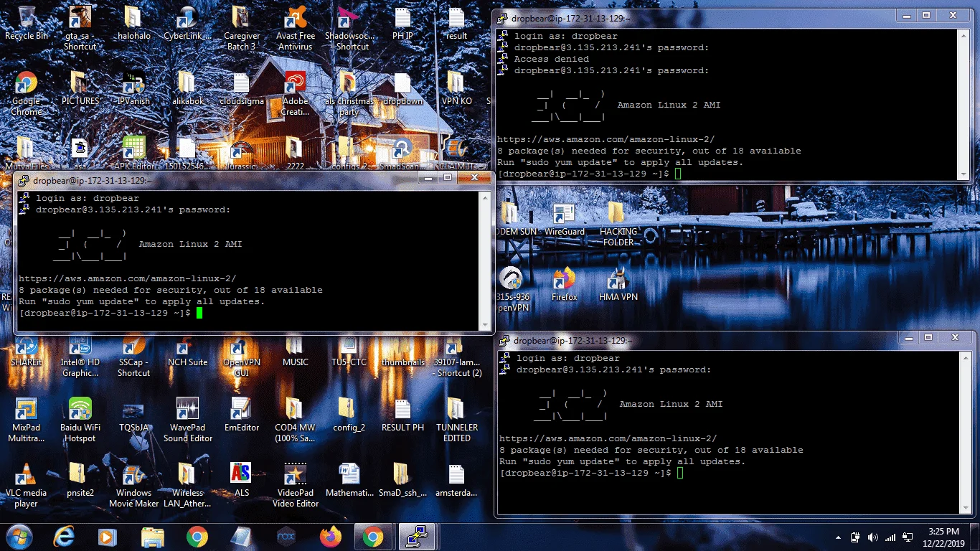Launch the Intel HD Graphics icon
This screenshot has width=980, height=551.
80,356
